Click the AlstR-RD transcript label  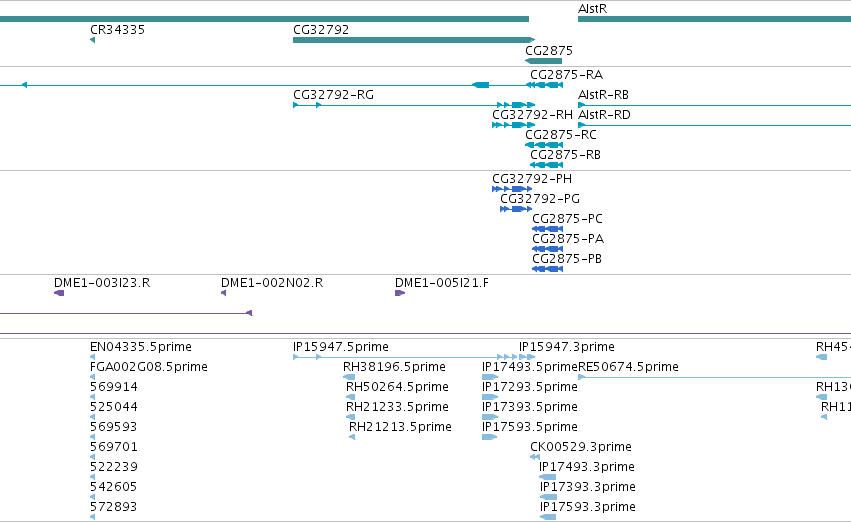(x=604, y=115)
